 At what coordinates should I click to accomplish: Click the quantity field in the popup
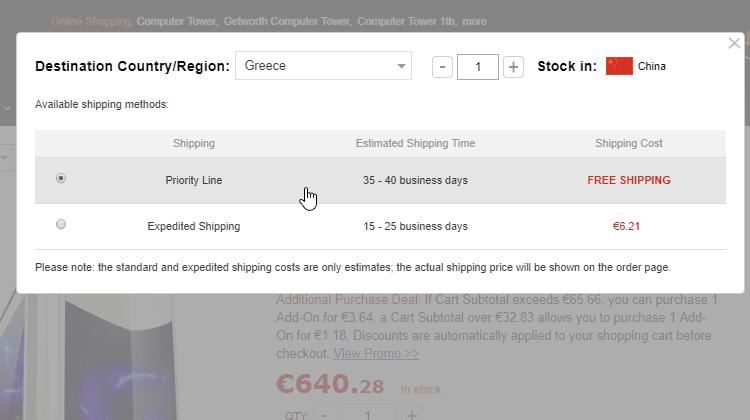coord(478,67)
